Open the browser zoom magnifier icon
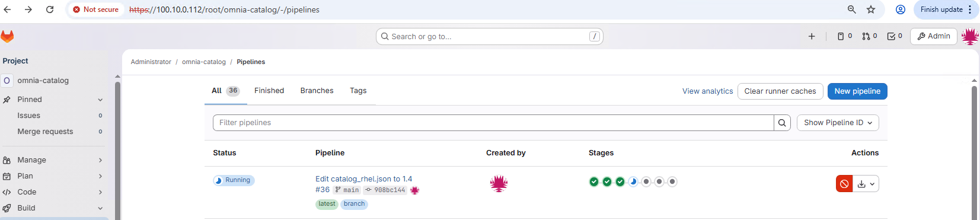The image size is (980, 220). (851, 9)
